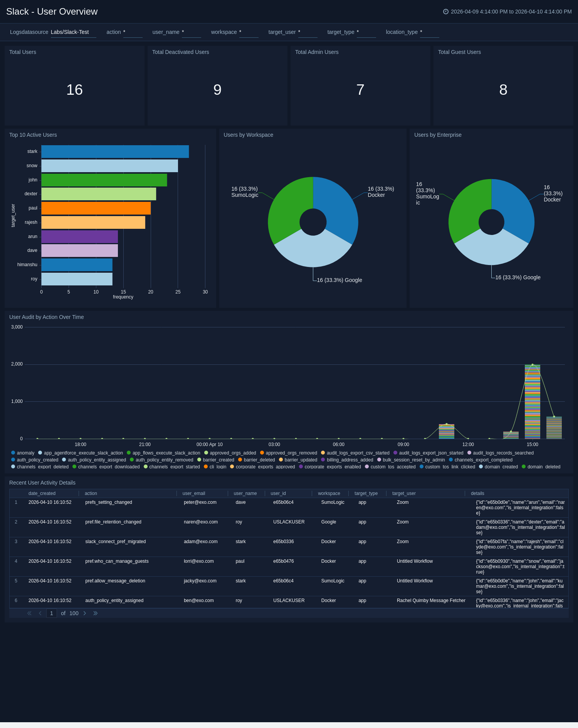Open the workspace filter field

(x=249, y=32)
